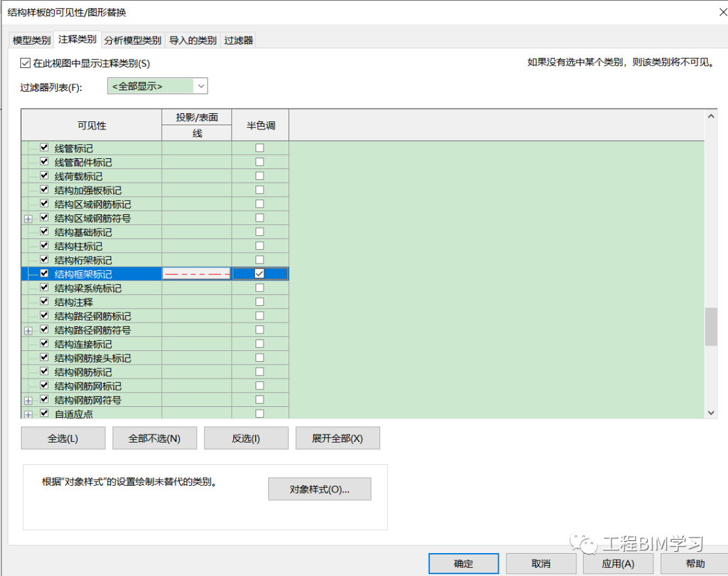Toggle visibility of 结构加强板标记
The image size is (728, 576).
point(44,189)
